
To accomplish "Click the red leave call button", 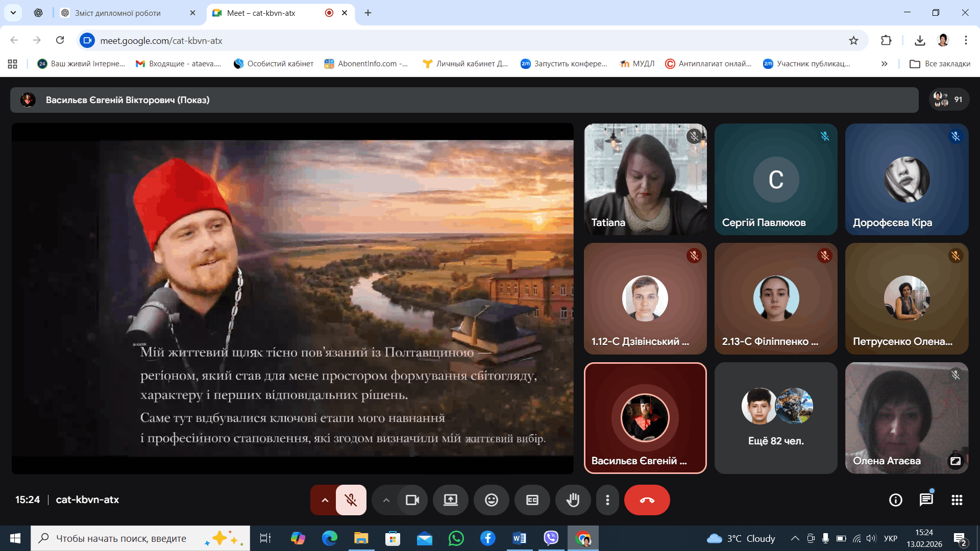I will tap(647, 500).
